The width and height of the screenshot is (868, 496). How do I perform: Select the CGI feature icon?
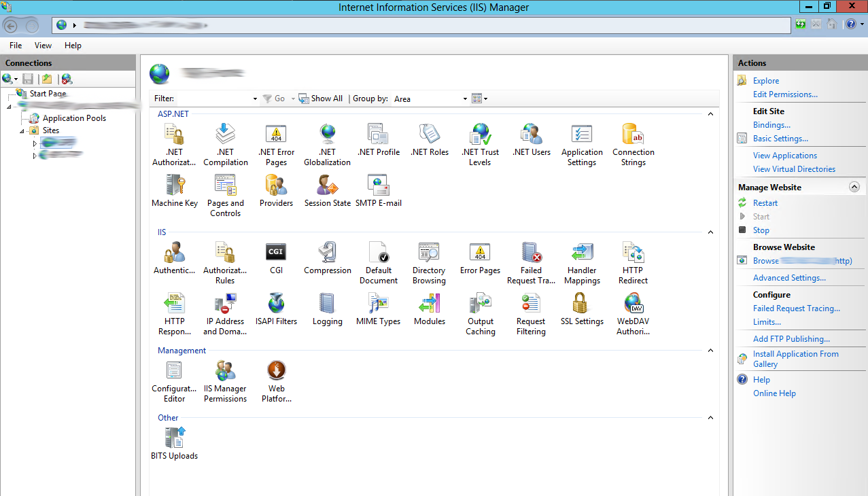(x=276, y=258)
